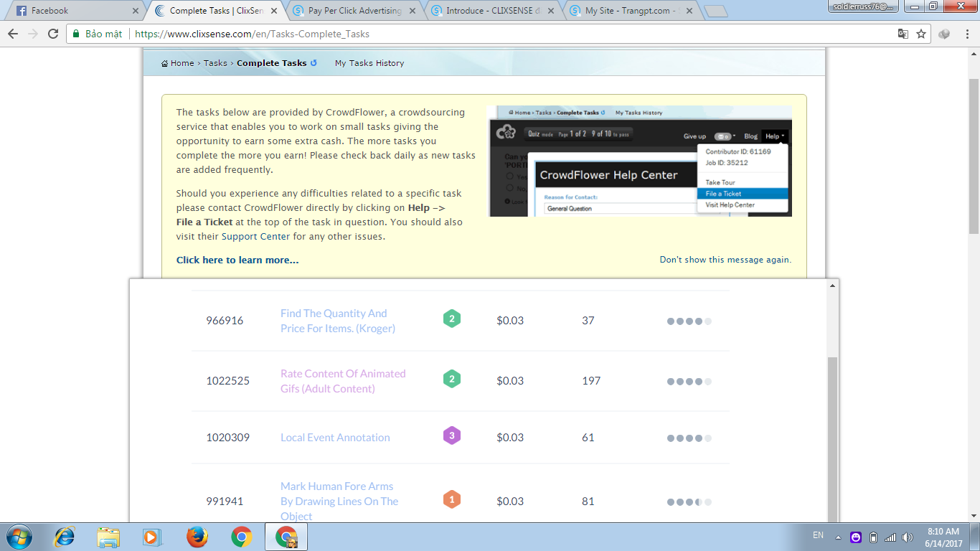The height and width of the screenshot is (551, 980).
Task: Click the Home icon in the breadcrumb
Action: pos(165,63)
